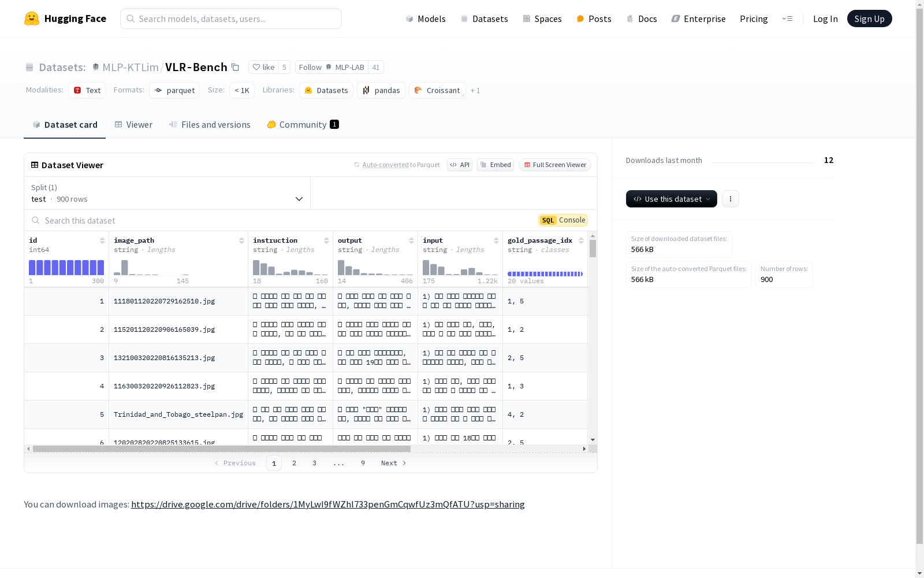Screen dimensions: 924x578
Task: Click the Datasets library tag
Action: 326,90
